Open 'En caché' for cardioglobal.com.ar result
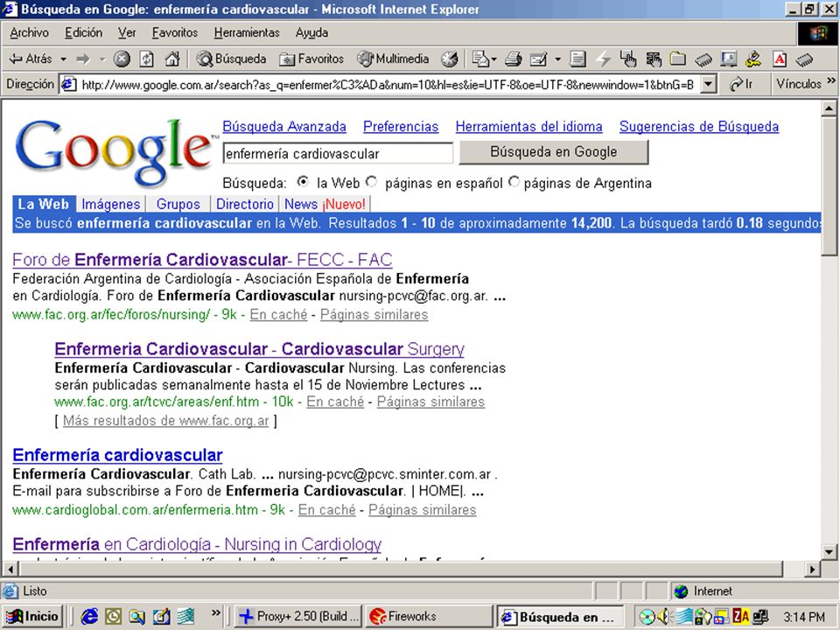The width and height of the screenshot is (840, 630). click(326, 510)
